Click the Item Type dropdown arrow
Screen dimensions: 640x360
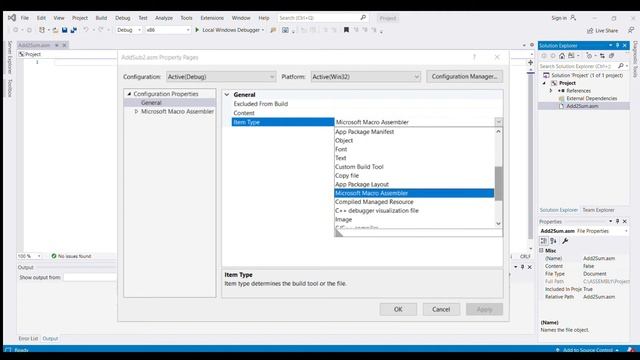click(499, 122)
